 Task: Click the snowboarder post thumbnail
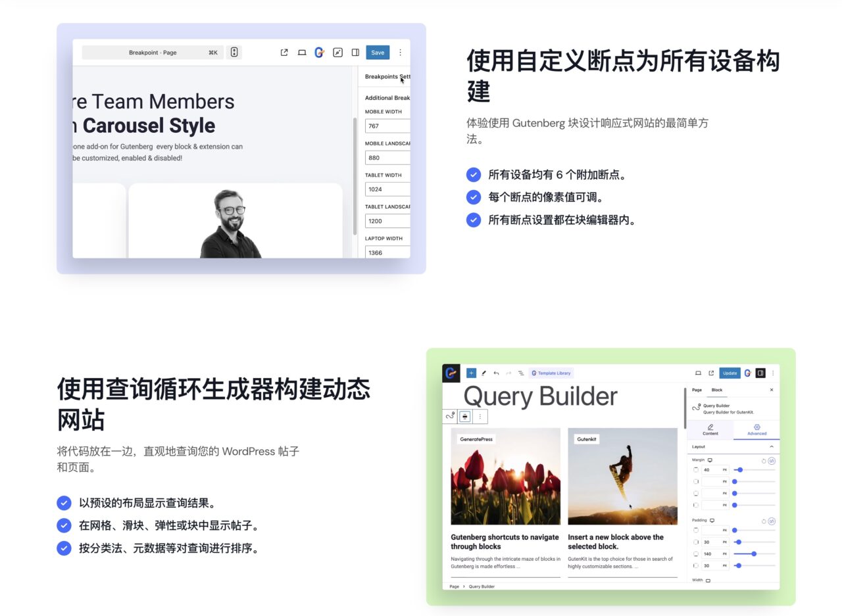coord(622,476)
